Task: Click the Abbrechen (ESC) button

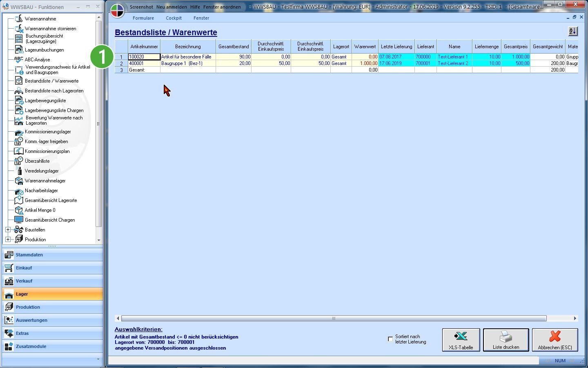Action: coord(555,340)
